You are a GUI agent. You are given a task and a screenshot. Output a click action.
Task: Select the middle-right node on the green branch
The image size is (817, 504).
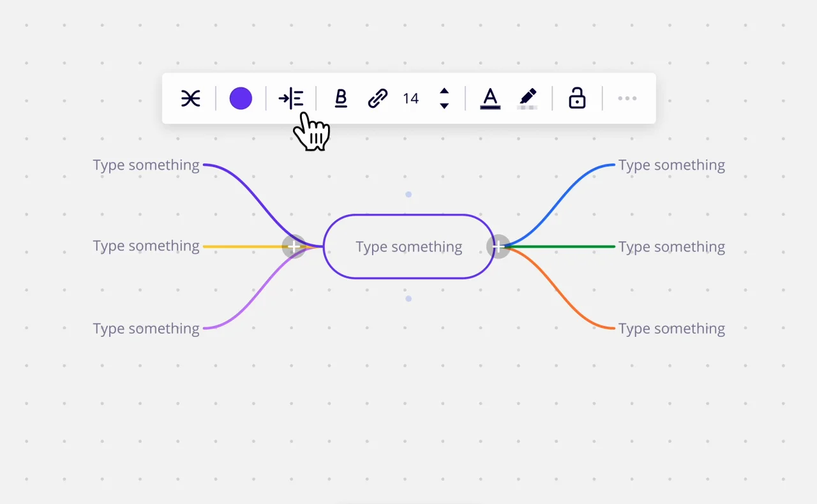[671, 247]
